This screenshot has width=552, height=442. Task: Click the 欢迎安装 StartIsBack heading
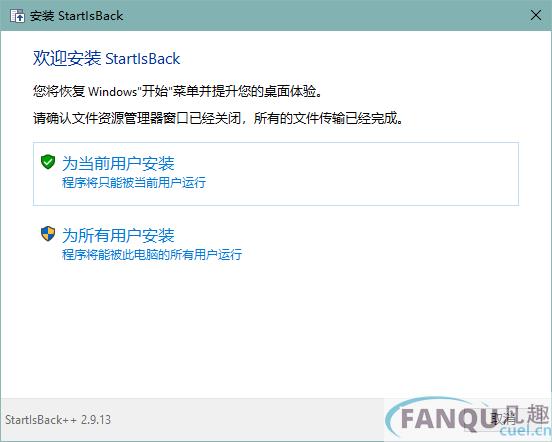point(106,58)
